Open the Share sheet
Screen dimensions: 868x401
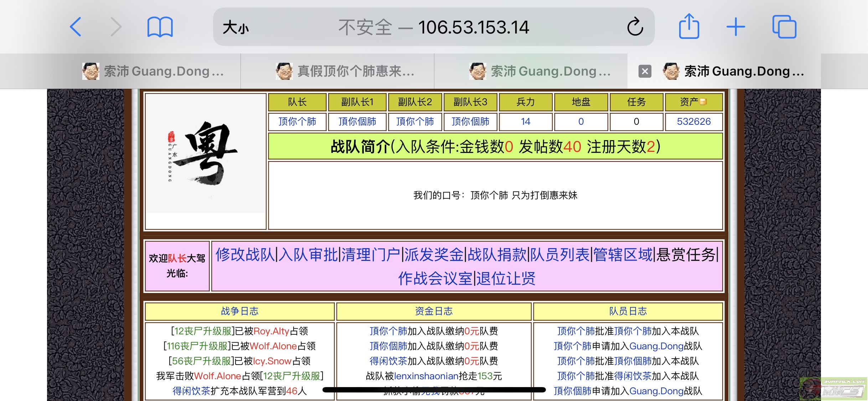(x=689, y=26)
